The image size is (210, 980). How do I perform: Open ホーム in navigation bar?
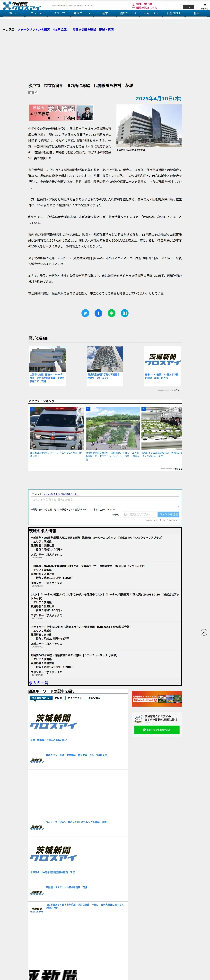pos(13,13)
